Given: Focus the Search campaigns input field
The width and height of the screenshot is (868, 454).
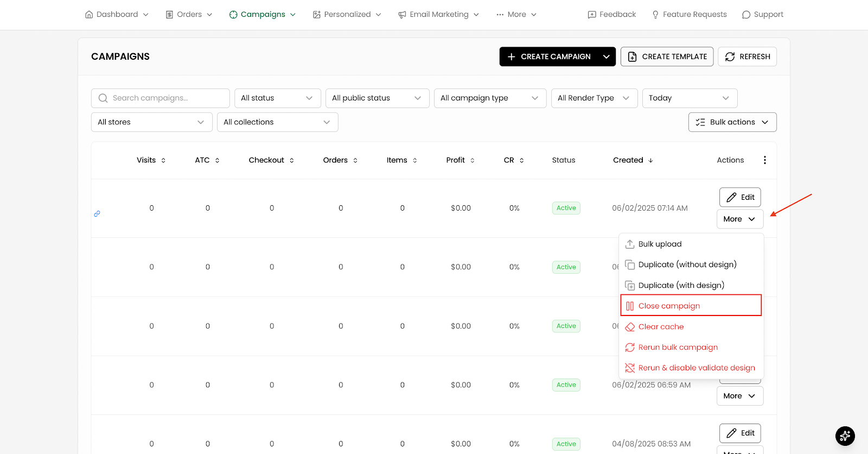Looking at the screenshot, I should point(161,98).
